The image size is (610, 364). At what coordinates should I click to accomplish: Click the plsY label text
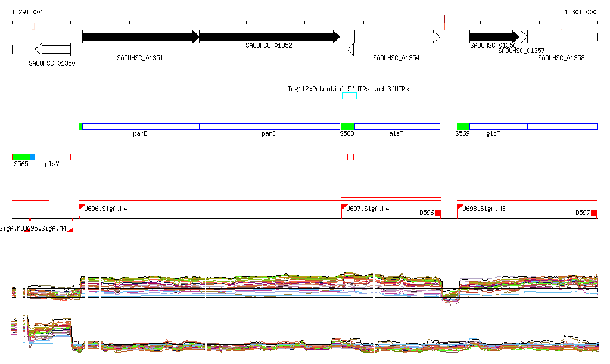[52, 164]
